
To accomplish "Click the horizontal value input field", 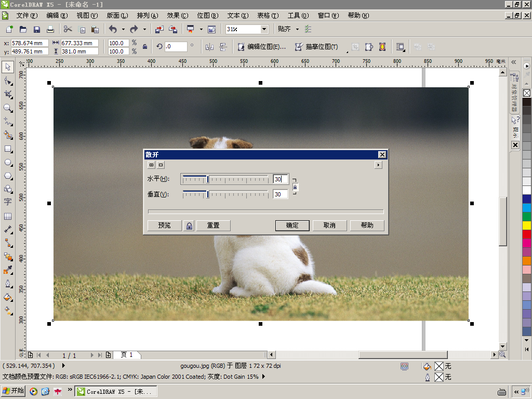I will (x=281, y=179).
